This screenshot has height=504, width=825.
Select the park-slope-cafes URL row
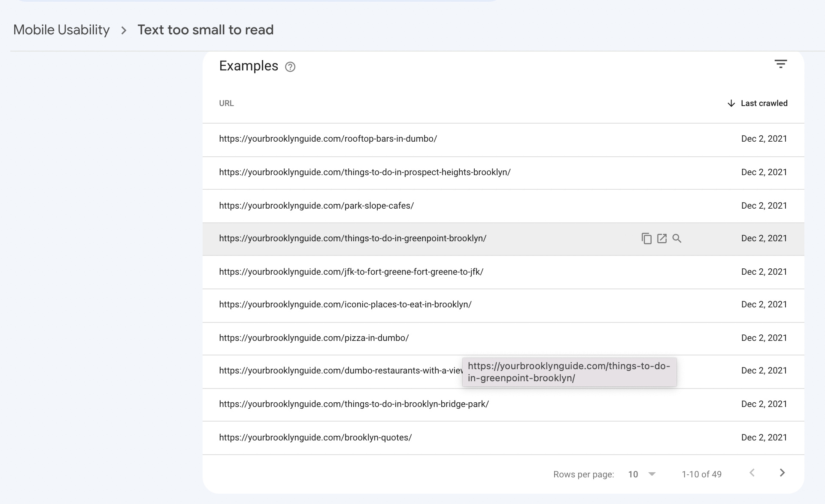[x=503, y=206]
